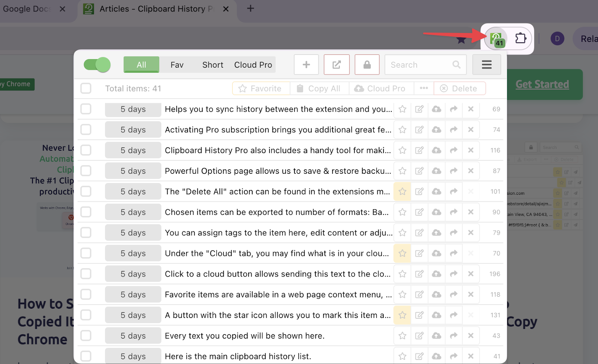Open the Cloud Pro tab
This screenshot has width=598, height=364.
point(253,65)
